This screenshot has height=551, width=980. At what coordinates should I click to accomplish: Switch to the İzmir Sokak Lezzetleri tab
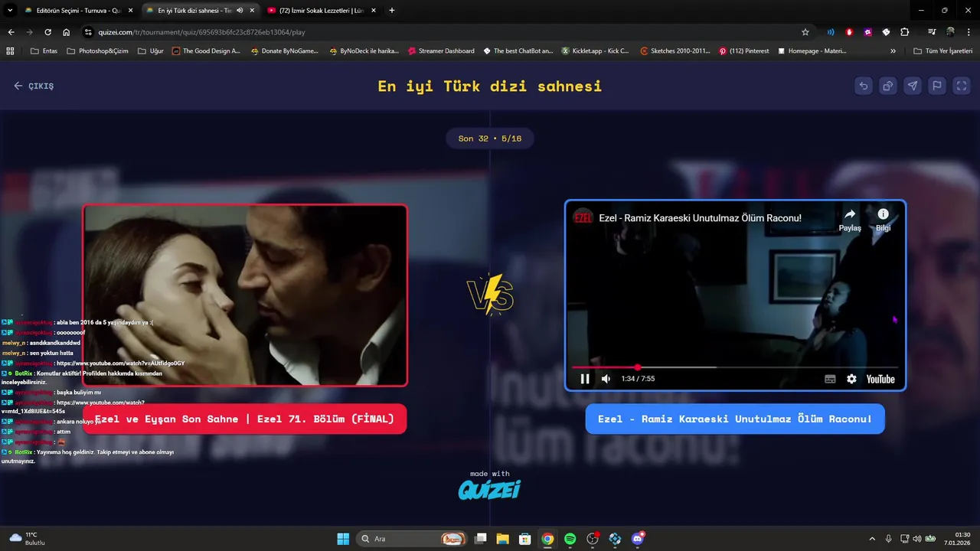coord(322,11)
